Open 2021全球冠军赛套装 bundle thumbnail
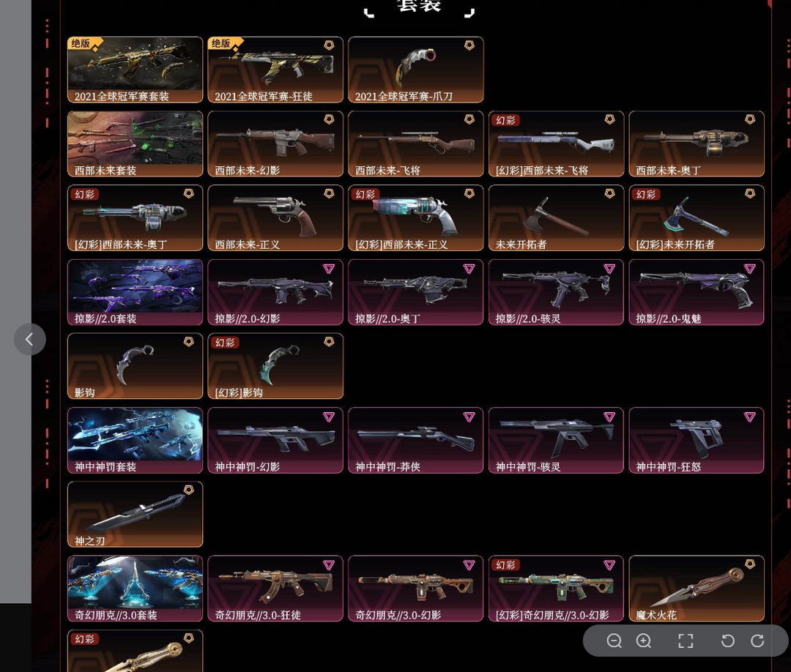Image resolution: width=791 pixels, height=672 pixels. (x=135, y=70)
